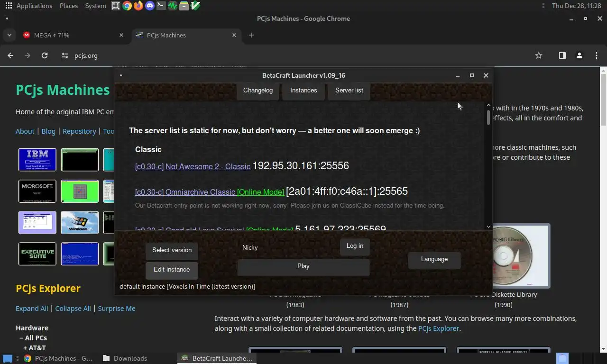Open the Changelog tab in BetaCraft

click(258, 91)
